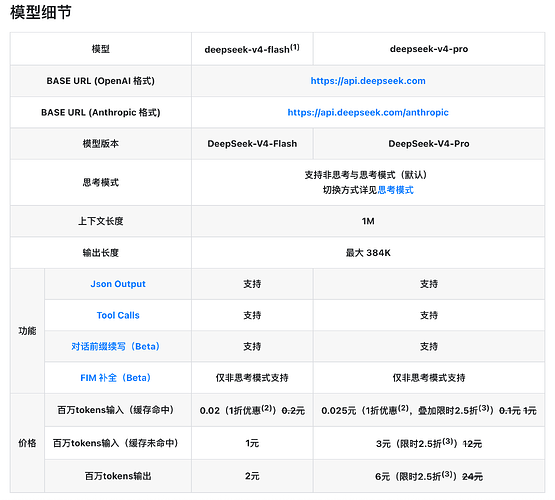This screenshot has width=555, height=500.
Task: Follow the 思考模式 link in the thinking mode row
Action: [395, 190]
